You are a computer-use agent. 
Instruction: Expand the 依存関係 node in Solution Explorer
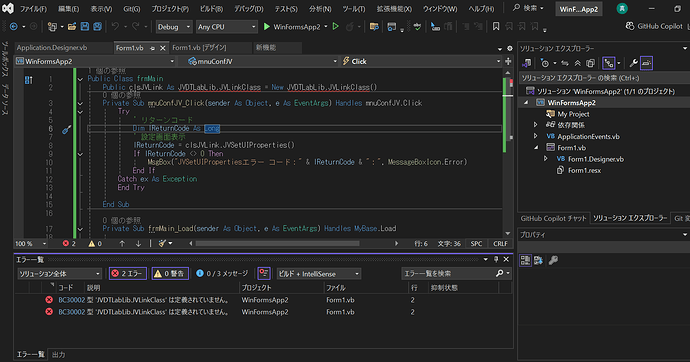tap(536, 125)
